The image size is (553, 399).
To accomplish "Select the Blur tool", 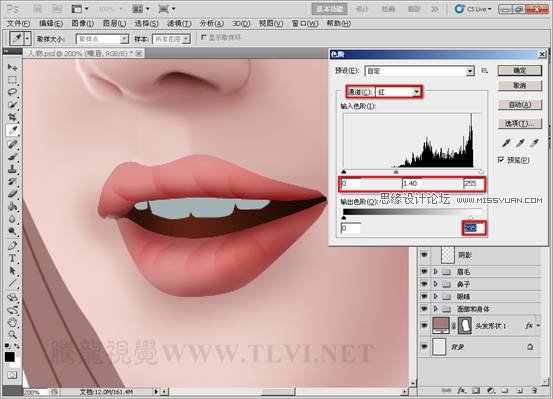I will (12, 219).
